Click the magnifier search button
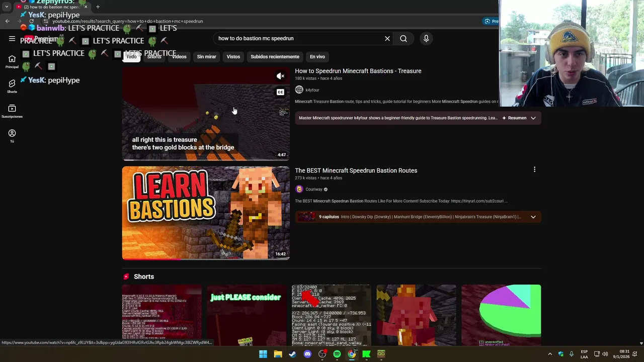 point(404,39)
